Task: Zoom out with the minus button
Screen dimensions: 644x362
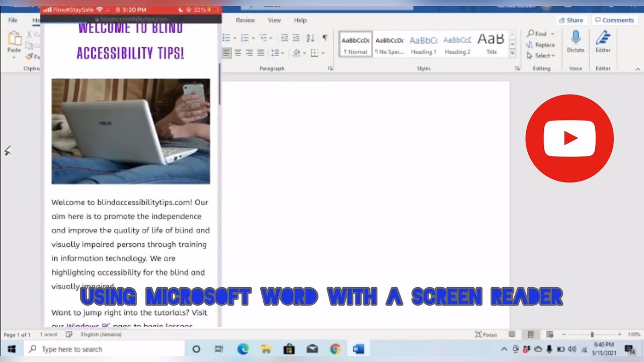Action: point(564,334)
